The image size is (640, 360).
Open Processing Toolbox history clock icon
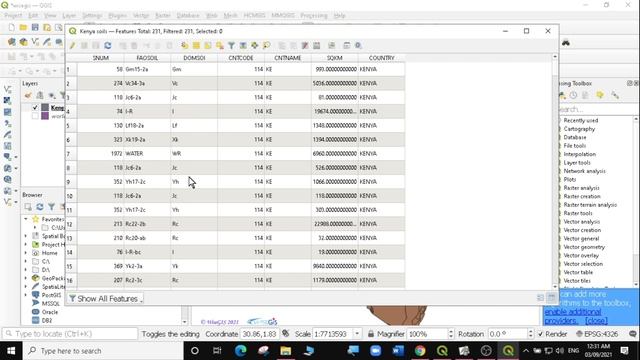pyautogui.click(x=573, y=95)
